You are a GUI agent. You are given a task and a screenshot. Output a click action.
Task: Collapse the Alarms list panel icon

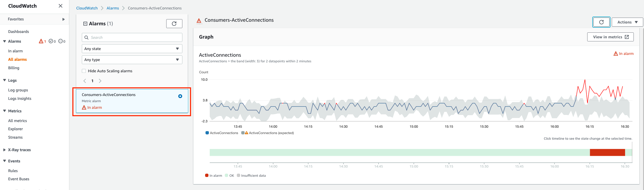[x=85, y=24]
